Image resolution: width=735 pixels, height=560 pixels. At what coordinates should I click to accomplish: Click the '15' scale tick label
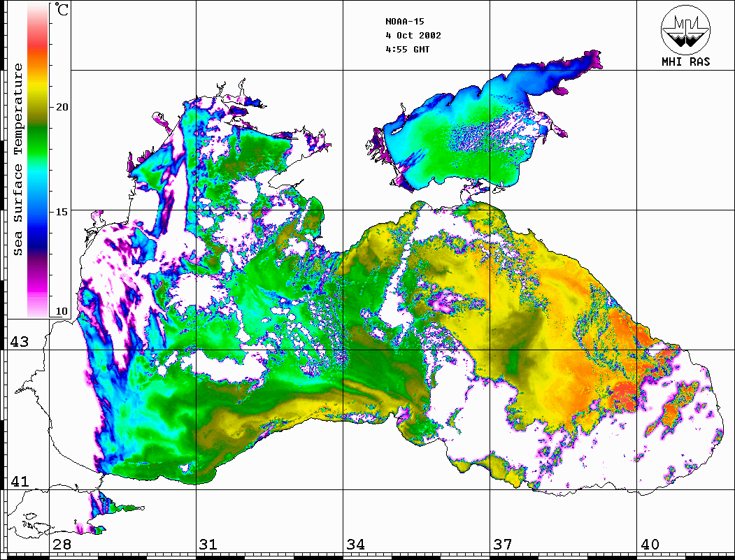click(x=62, y=211)
